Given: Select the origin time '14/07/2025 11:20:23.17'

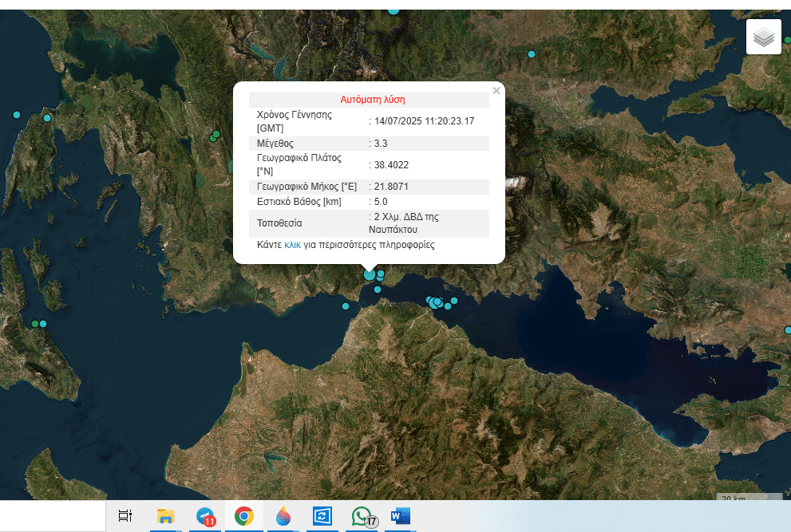Looking at the screenshot, I should point(425,121).
